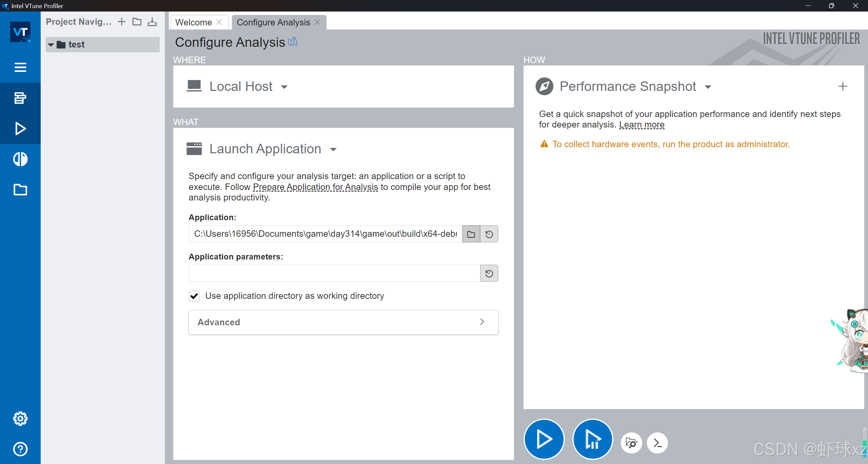This screenshot has height=464, width=868.
Task: Click in the Application path field
Action: [x=325, y=234]
